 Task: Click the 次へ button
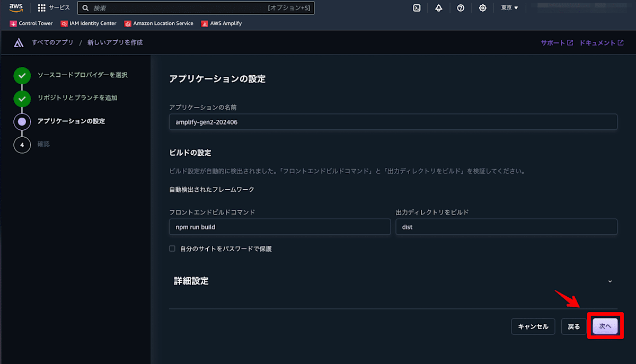tap(605, 326)
